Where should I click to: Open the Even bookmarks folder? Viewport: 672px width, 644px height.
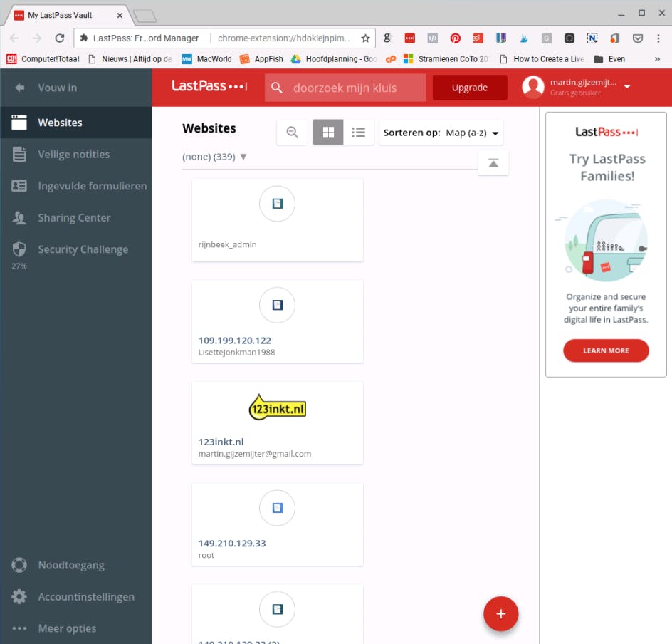pyautogui.click(x=609, y=58)
